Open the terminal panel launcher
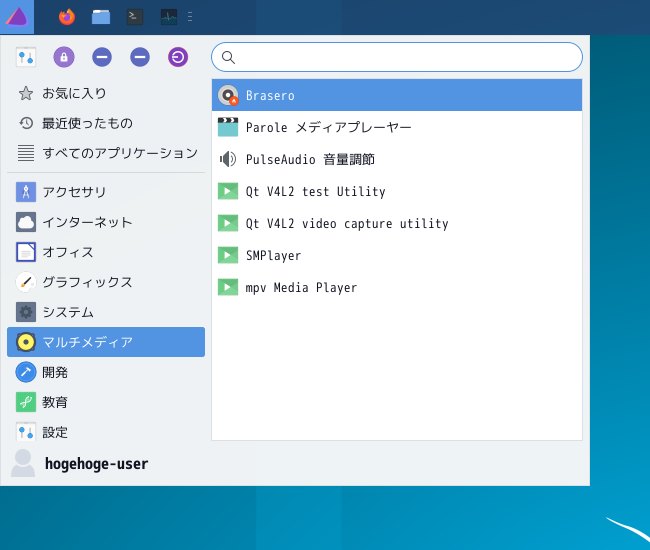Image resolution: width=650 pixels, height=550 pixels. [135, 17]
